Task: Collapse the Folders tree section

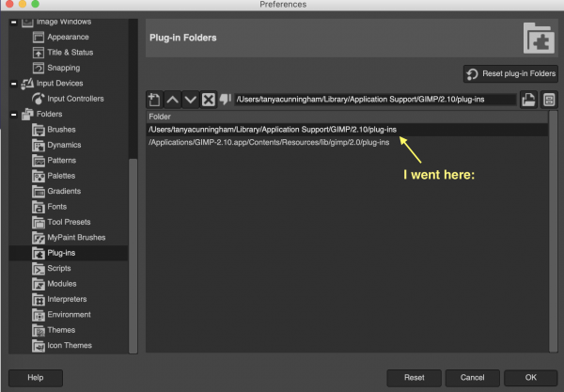Action: pyautogui.click(x=14, y=115)
